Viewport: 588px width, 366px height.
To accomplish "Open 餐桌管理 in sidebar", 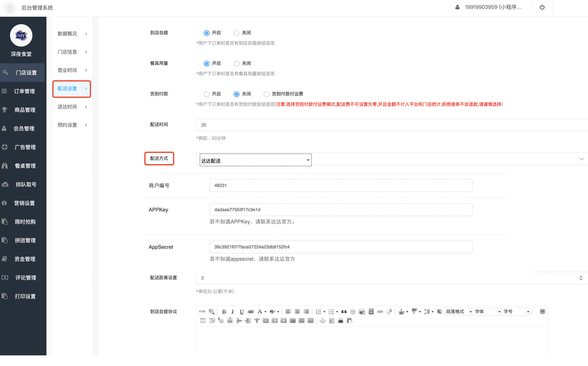I will point(23,166).
